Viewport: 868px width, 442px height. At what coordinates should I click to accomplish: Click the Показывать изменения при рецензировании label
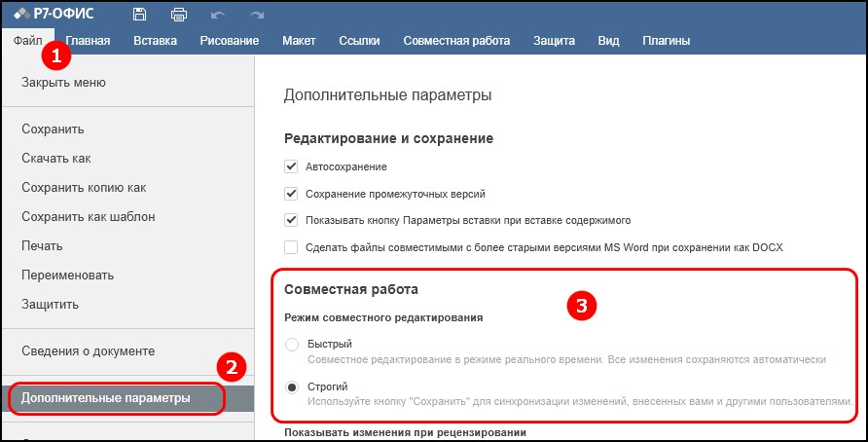coord(405,432)
